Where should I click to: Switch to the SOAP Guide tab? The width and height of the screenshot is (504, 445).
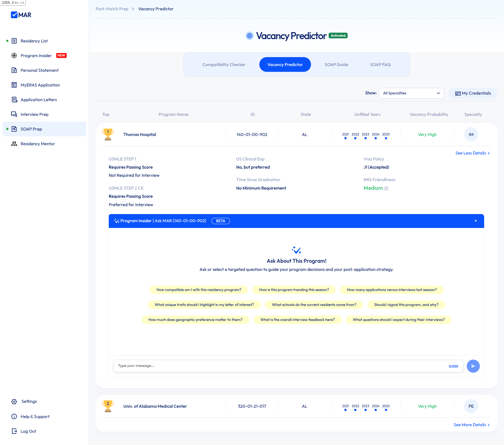[x=336, y=64]
